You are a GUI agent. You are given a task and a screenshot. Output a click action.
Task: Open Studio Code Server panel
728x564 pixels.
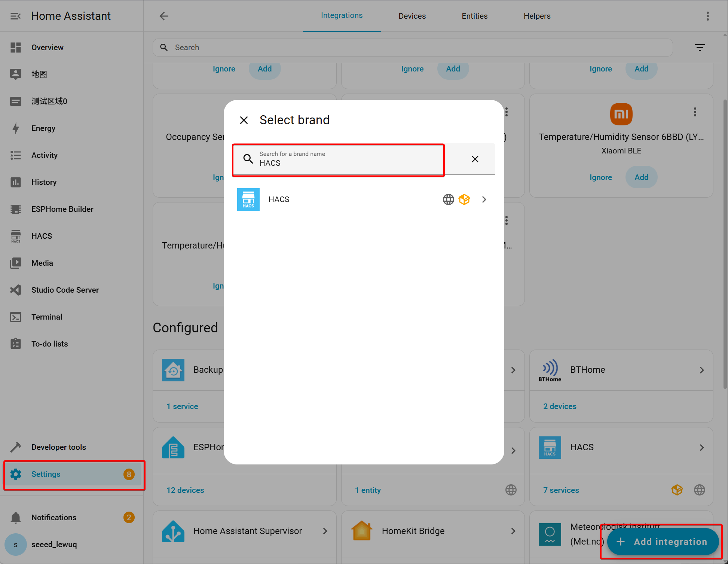point(65,290)
